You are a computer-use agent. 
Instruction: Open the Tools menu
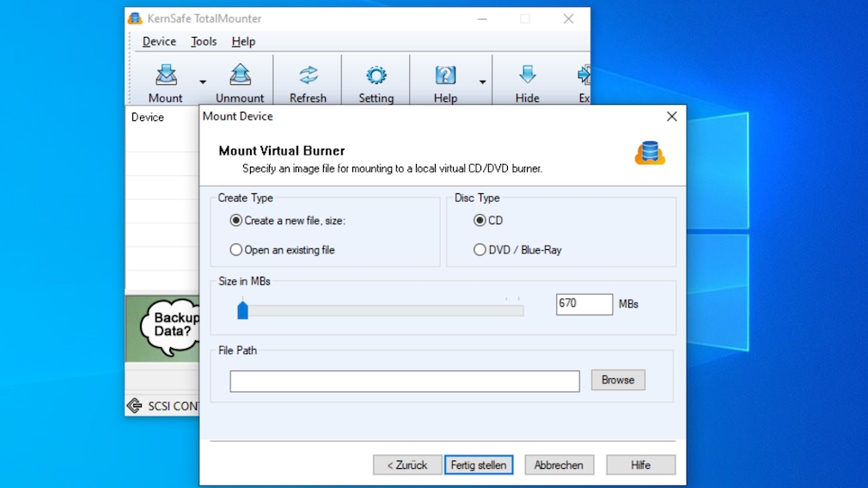(204, 41)
